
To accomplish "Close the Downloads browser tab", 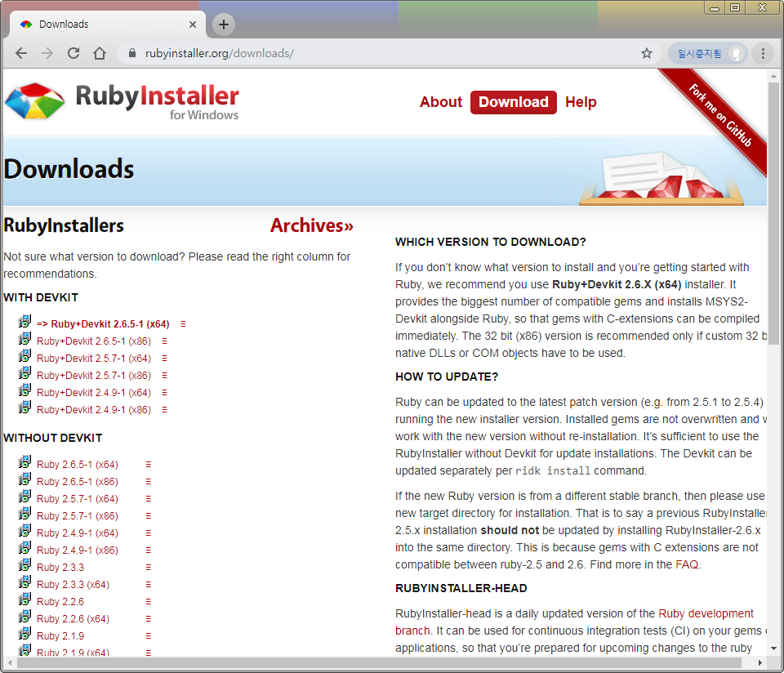I will pos(193,24).
